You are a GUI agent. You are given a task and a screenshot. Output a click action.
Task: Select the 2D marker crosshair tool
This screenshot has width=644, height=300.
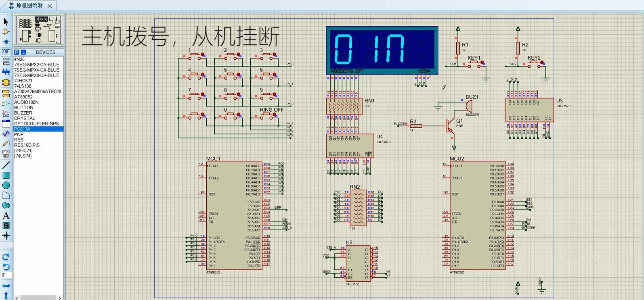point(6,236)
